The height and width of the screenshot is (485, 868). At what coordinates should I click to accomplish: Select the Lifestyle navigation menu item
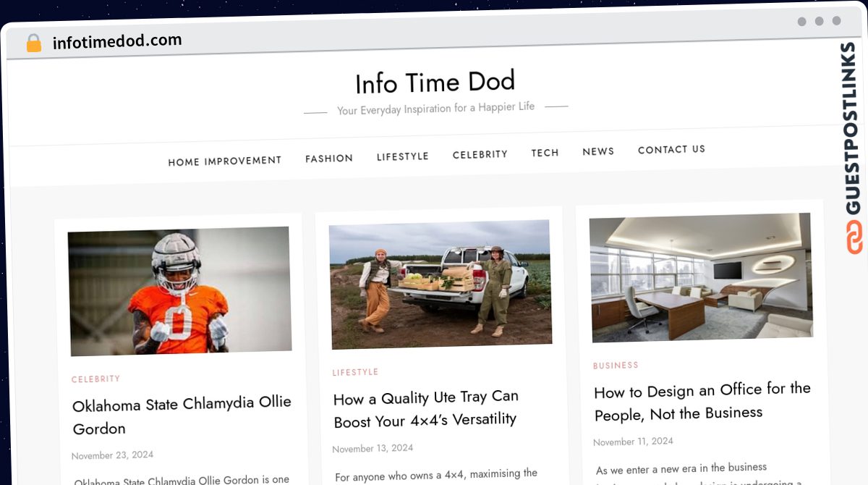pyautogui.click(x=403, y=156)
